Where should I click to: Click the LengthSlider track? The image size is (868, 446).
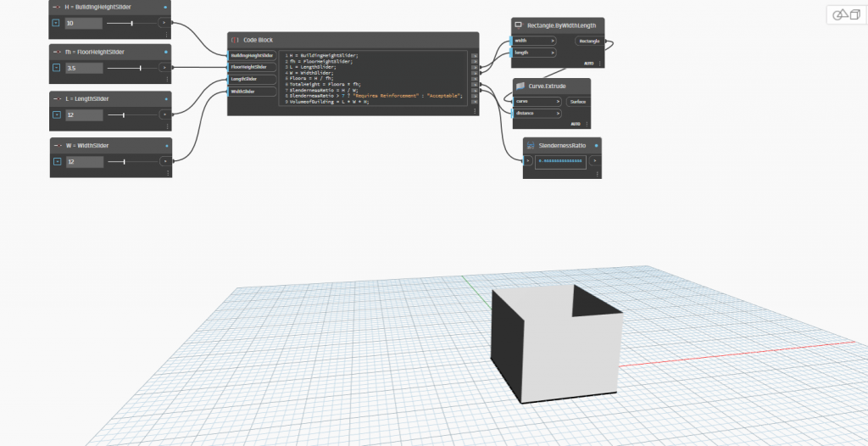(x=133, y=115)
